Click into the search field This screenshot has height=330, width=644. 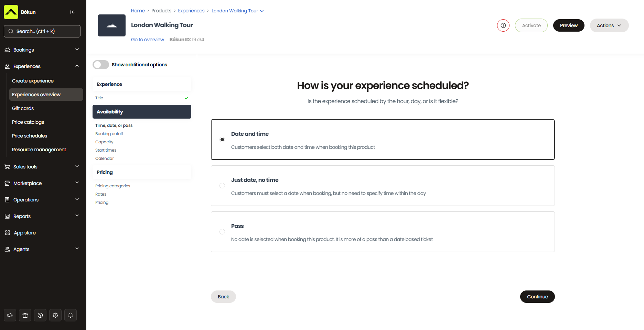[42, 31]
